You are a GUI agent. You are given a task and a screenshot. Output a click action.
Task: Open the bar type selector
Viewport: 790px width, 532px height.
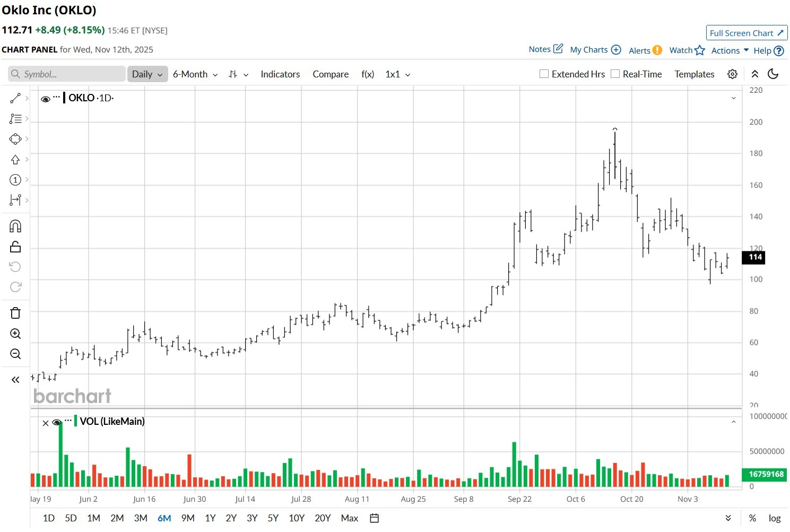[x=238, y=74]
